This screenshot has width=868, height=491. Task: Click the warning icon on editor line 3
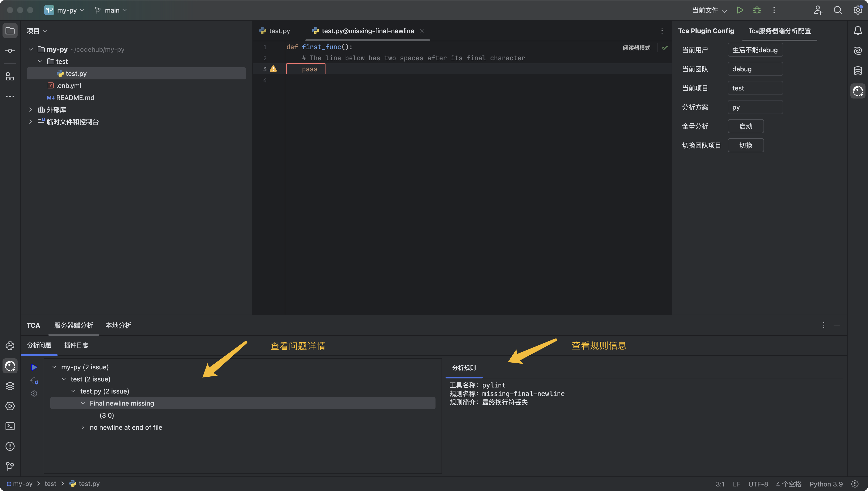tap(273, 69)
